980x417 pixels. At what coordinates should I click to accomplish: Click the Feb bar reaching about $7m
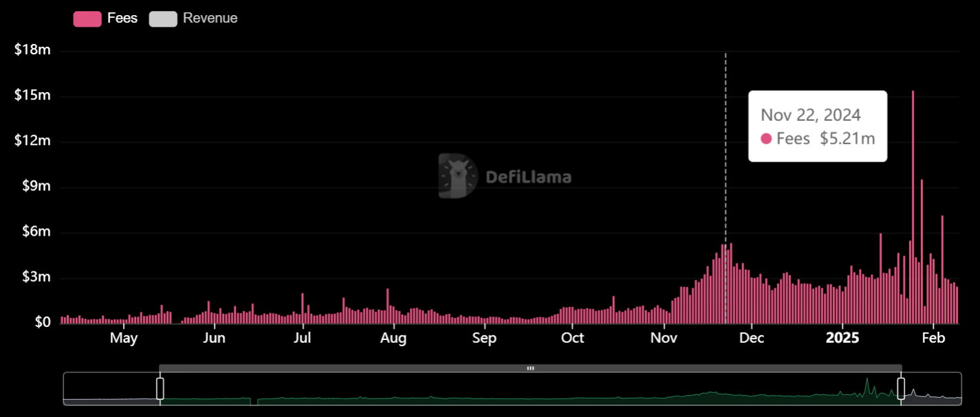coord(942,269)
